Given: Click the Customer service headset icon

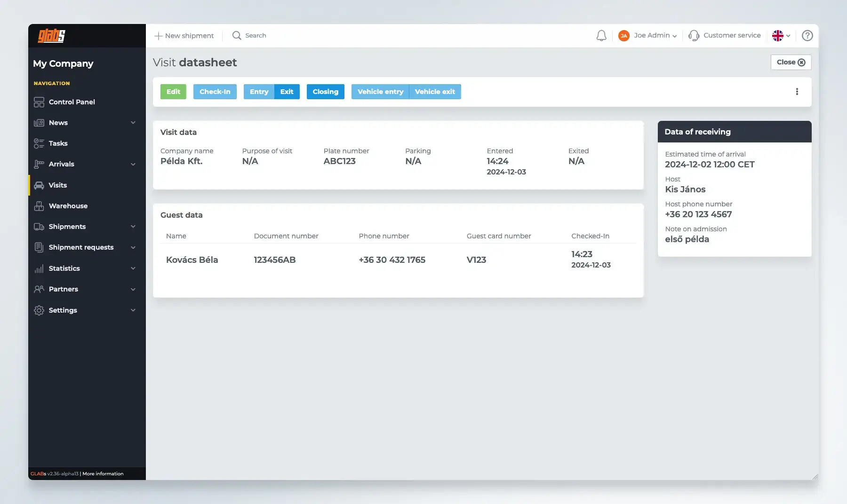Looking at the screenshot, I should (694, 36).
